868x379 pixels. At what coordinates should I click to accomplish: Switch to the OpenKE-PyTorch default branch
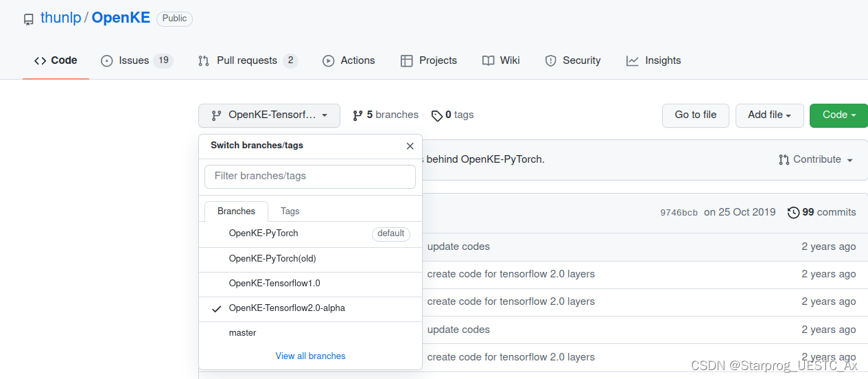pyautogui.click(x=263, y=233)
